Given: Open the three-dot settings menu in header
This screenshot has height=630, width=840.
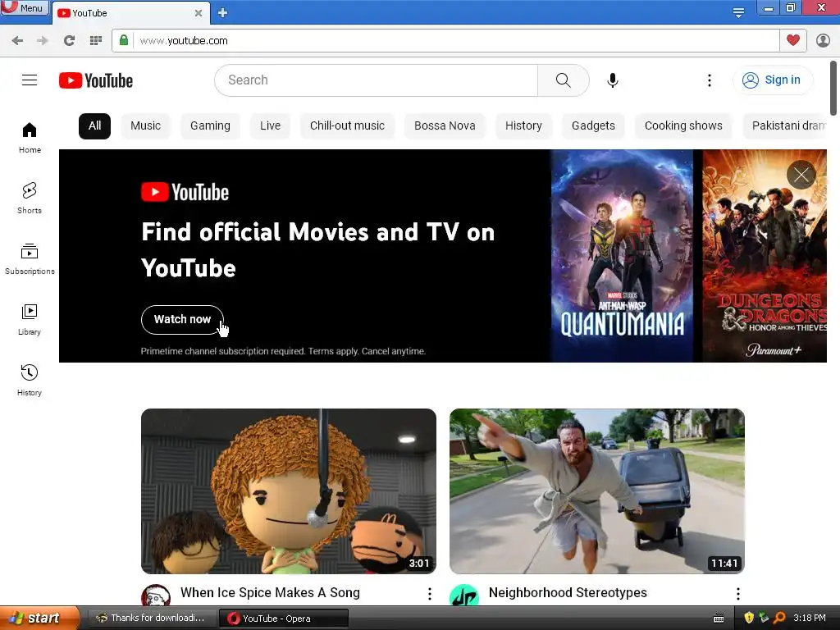Looking at the screenshot, I should [710, 80].
